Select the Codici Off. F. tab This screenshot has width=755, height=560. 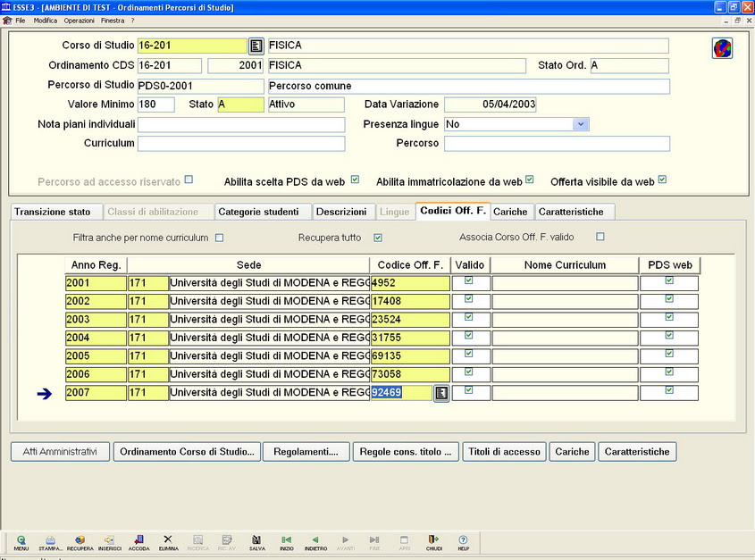click(x=453, y=211)
